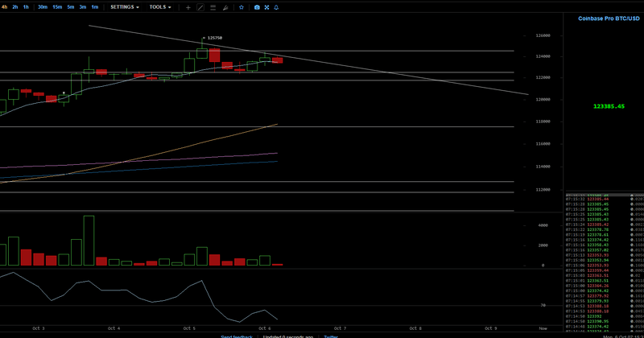Open the TOOLS dropdown menu
This screenshot has height=338, width=644.
pyautogui.click(x=160, y=7)
